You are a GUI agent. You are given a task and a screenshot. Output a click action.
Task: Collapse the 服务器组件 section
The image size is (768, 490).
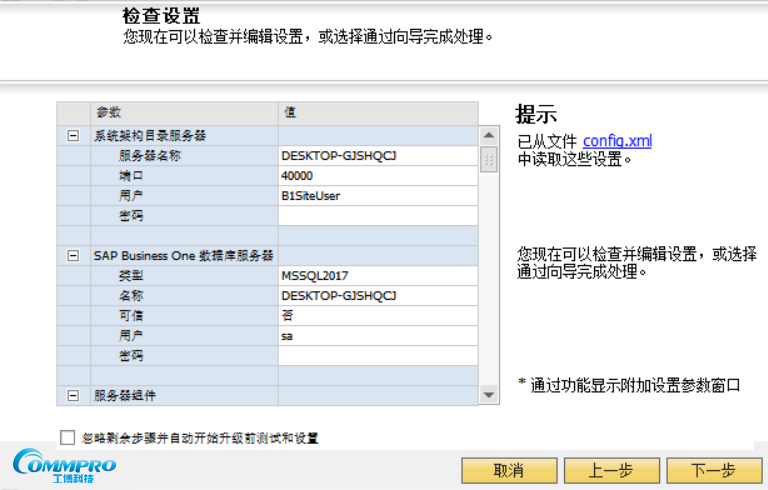point(73,396)
